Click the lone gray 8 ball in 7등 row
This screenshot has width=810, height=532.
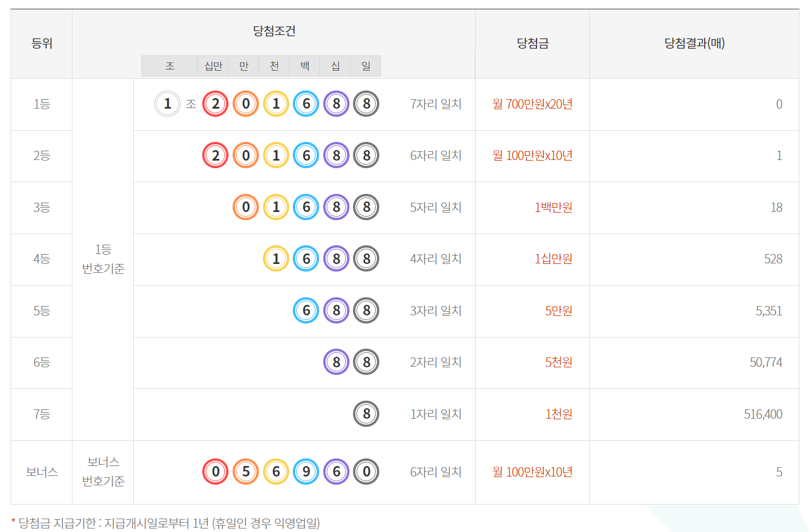pyautogui.click(x=366, y=414)
